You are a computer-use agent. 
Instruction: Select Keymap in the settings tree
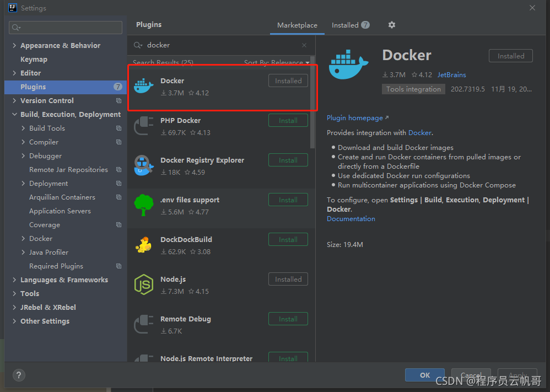click(34, 60)
